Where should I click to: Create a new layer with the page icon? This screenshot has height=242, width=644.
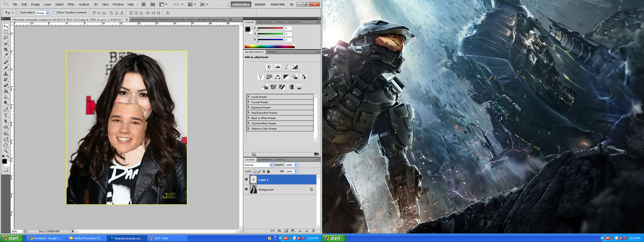click(x=306, y=231)
